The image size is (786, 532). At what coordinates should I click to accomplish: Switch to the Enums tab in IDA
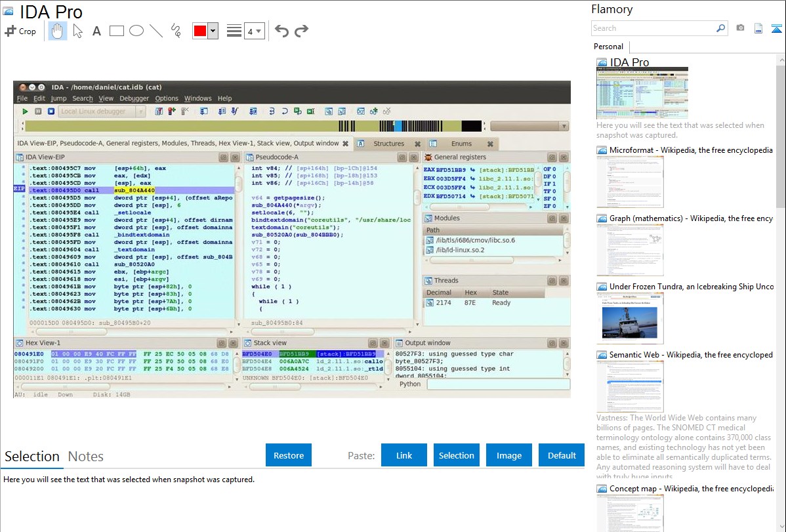(461, 144)
